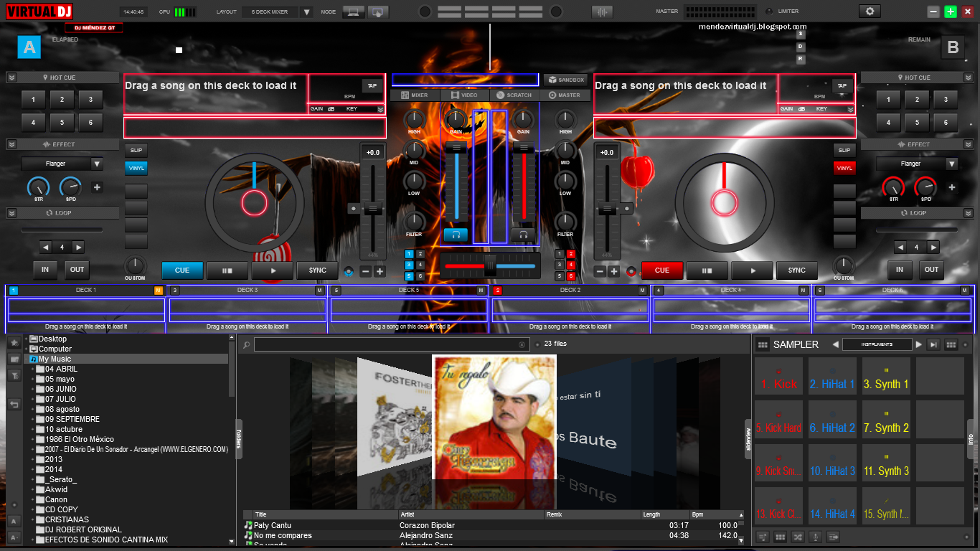This screenshot has width=980, height=551.
Task: Toggle M button on DECK 1 strip
Action: [x=159, y=290]
